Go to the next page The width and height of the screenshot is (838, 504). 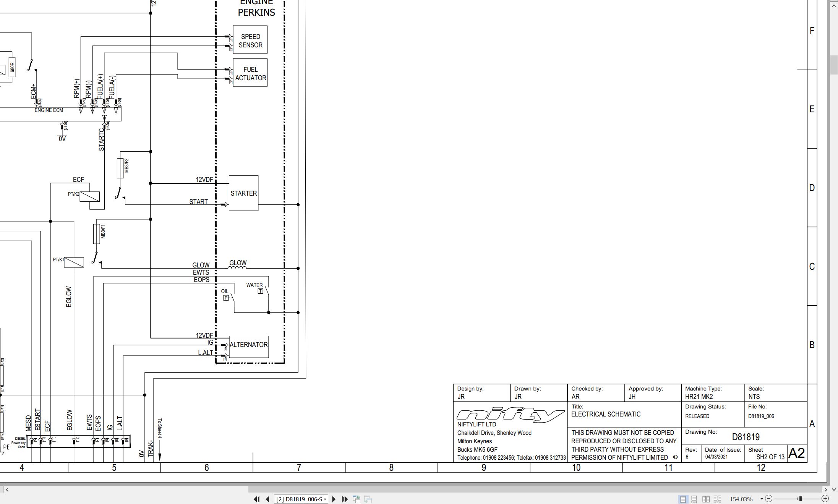pos(334,499)
